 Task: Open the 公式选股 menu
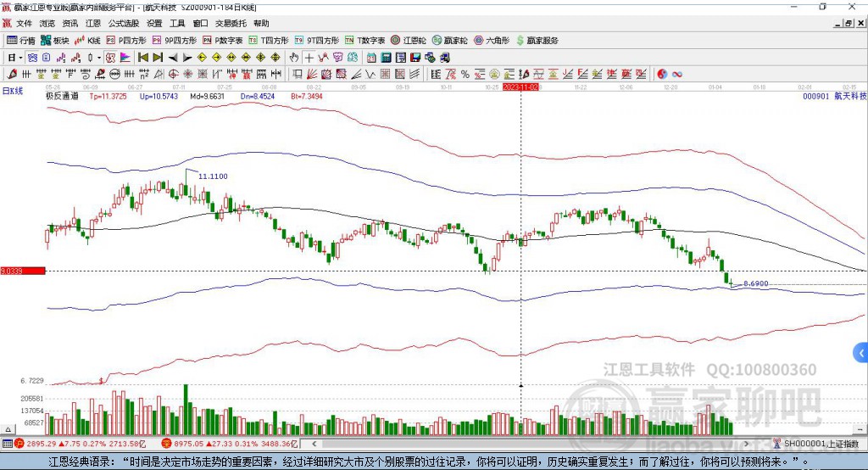coord(124,23)
